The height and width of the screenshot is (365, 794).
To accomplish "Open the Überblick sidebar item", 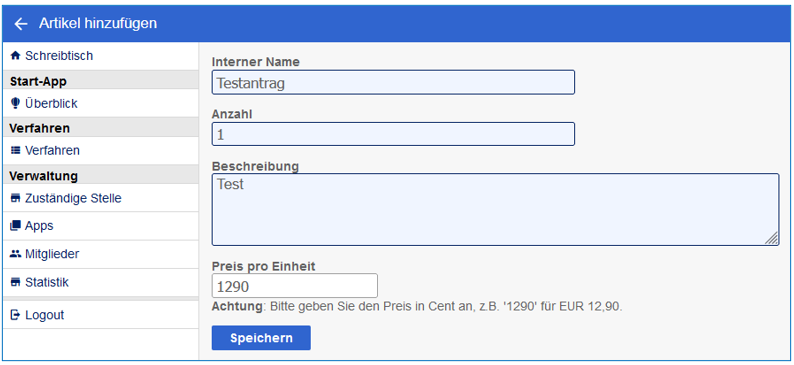I will pyautogui.click(x=100, y=103).
